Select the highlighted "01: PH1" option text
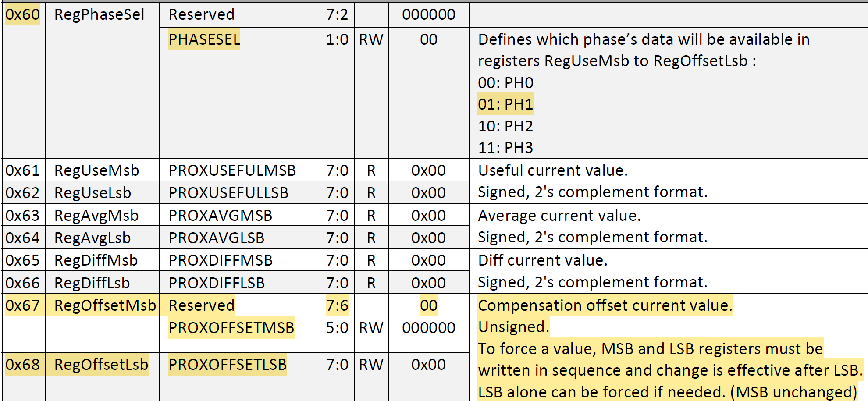868x401 pixels. (x=505, y=104)
